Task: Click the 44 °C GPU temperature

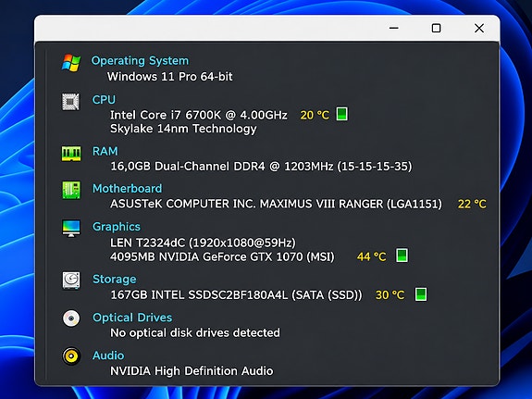Action: click(x=372, y=256)
